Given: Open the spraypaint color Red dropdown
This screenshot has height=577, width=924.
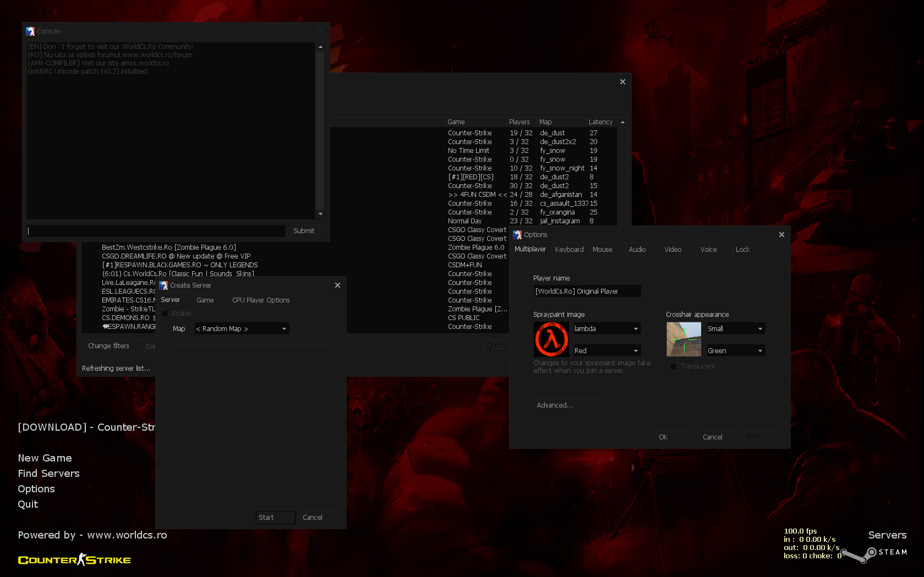Looking at the screenshot, I should 606,351.
